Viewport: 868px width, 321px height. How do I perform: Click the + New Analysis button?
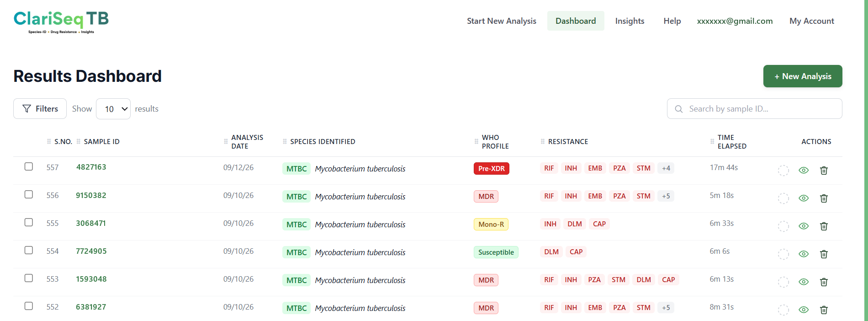pyautogui.click(x=803, y=76)
